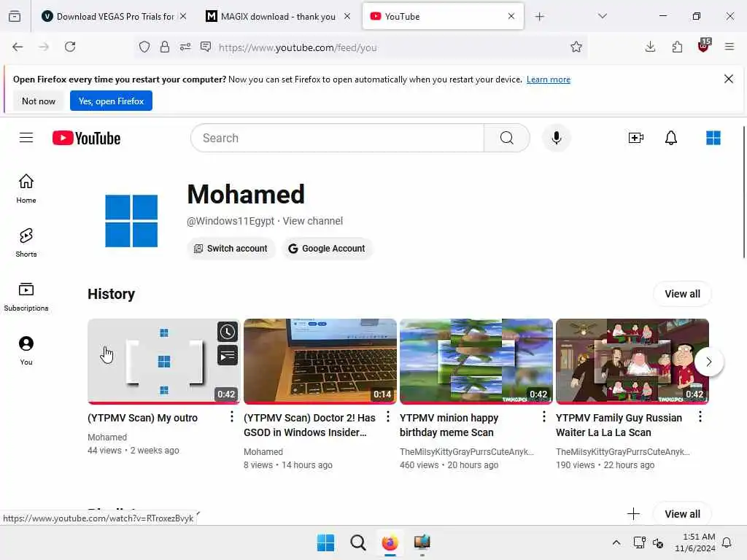Viewport: 747px width, 560px height.
Task: Open View channel link
Action: point(312,221)
